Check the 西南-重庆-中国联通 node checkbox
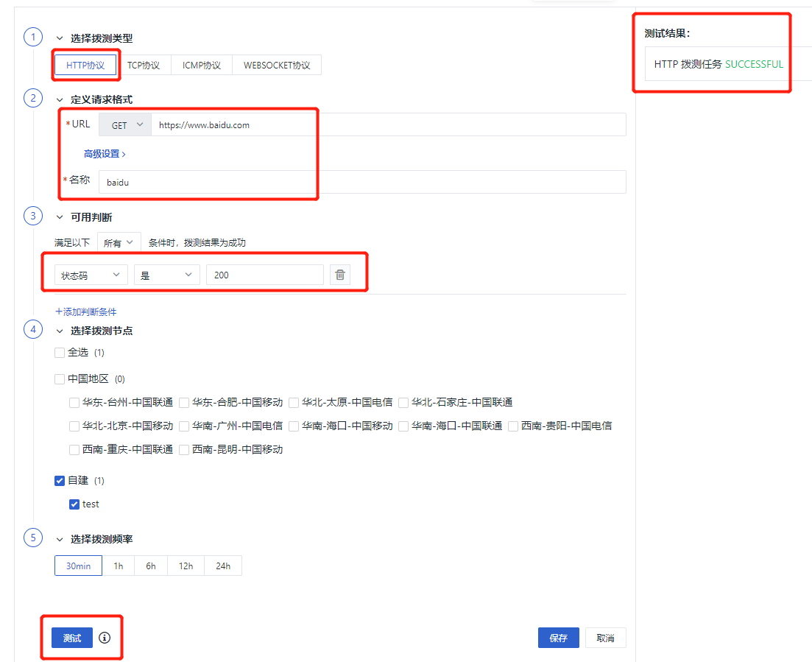This screenshot has height=662, width=812. pos(74,450)
